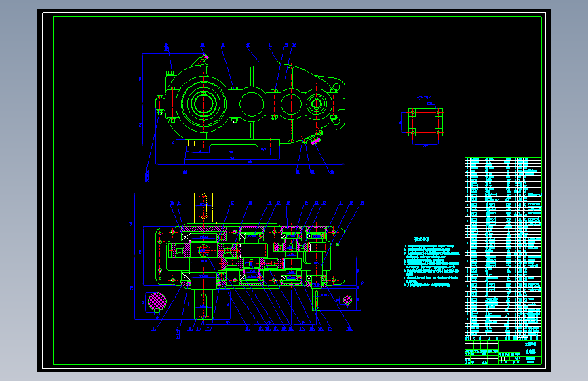Select the cyan technical requirements notes block
The image size is (588, 381).
tap(431, 266)
